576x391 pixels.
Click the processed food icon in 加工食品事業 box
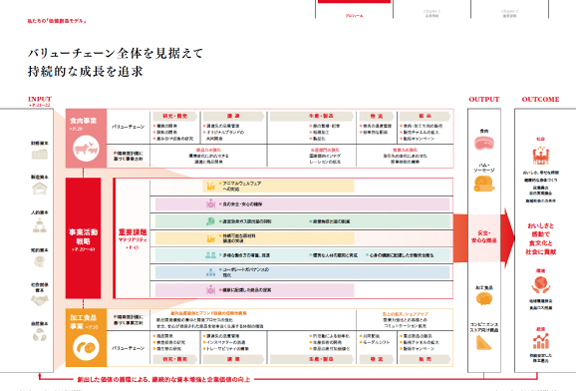pos(86,347)
